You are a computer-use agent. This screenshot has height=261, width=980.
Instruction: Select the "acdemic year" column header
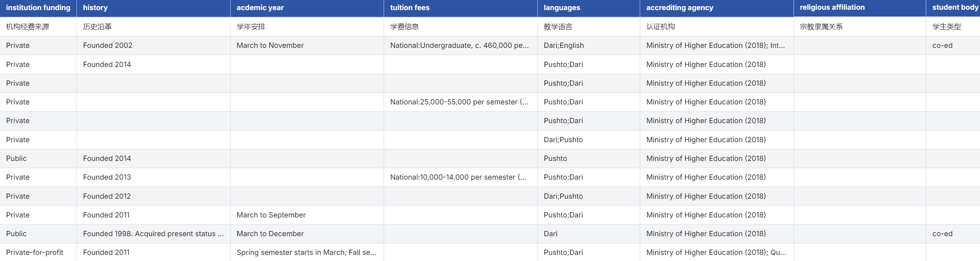[x=260, y=8]
